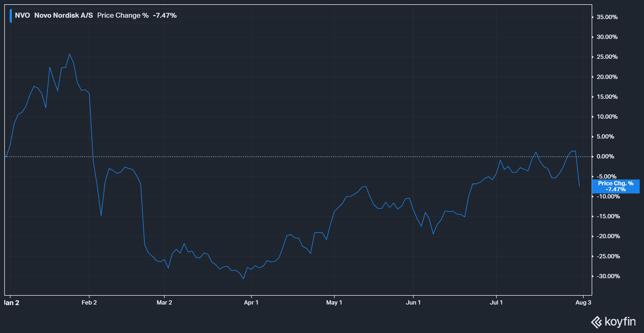This screenshot has width=644, height=333.
Task: Click the -5.00% y-axis label
Action: [x=606, y=176]
